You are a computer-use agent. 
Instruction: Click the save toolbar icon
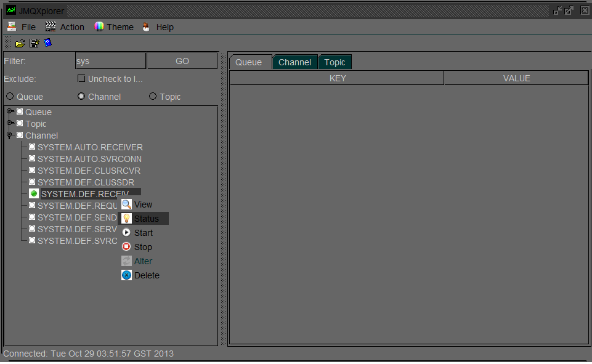[33, 42]
